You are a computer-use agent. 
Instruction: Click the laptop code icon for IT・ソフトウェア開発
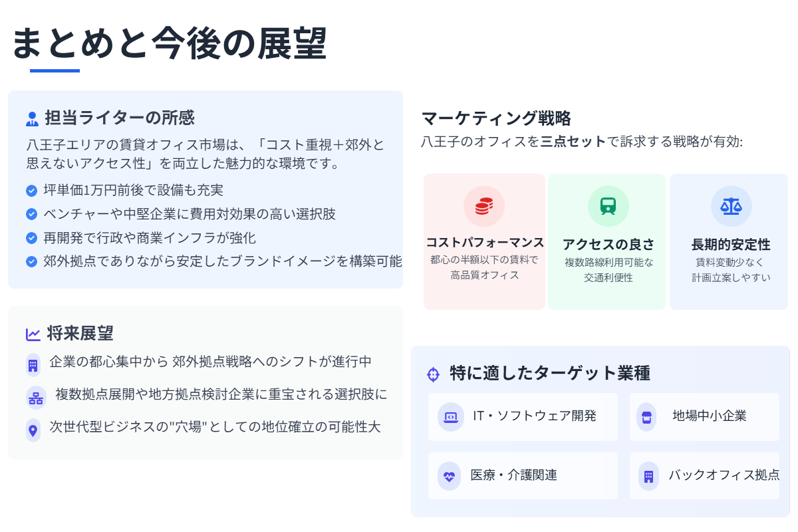tap(450, 417)
